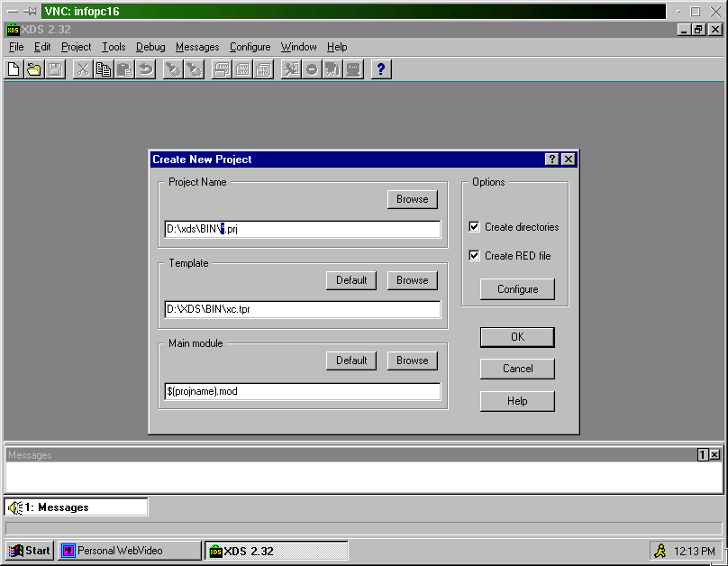The image size is (728, 566).
Task: Click Browse in the Main module group
Action: (x=413, y=361)
